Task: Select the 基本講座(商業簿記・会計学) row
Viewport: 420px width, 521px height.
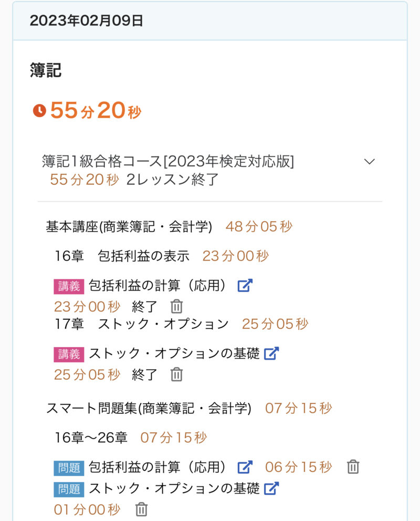Action: click(129, 226)
